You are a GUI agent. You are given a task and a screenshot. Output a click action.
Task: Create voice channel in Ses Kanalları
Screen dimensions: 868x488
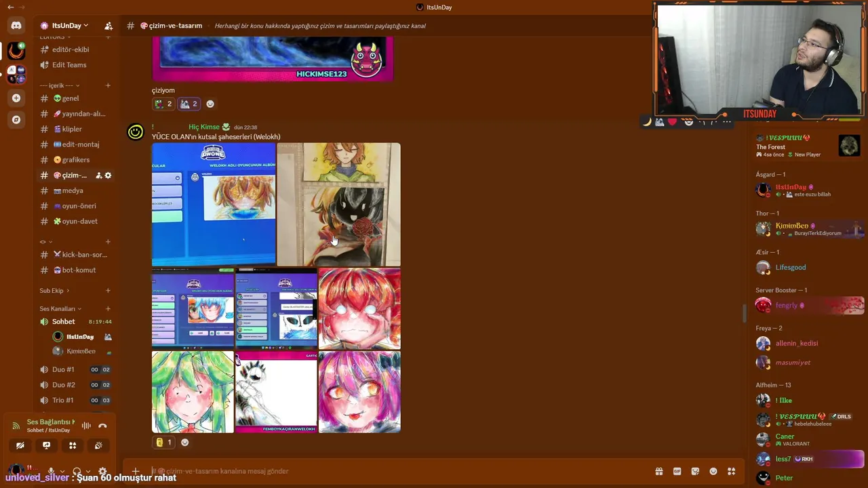tap(108, 309)
